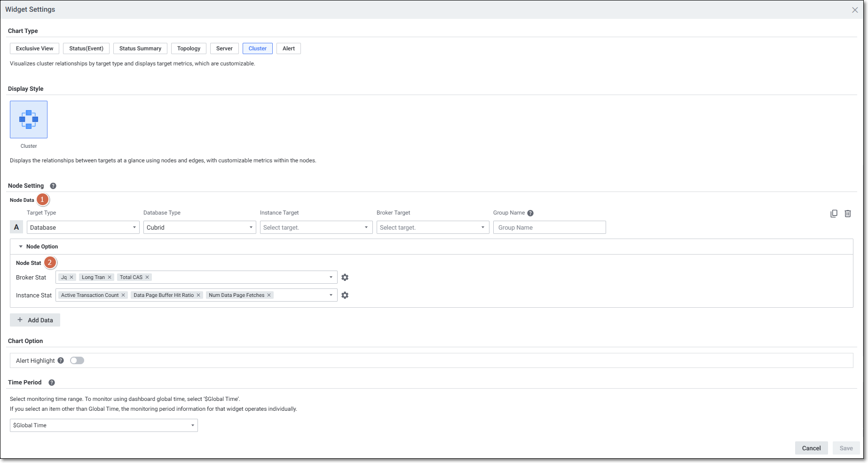Screen dimensions: 868x463
Task: Select the Status Summary chart type
Action: point(140,48)
